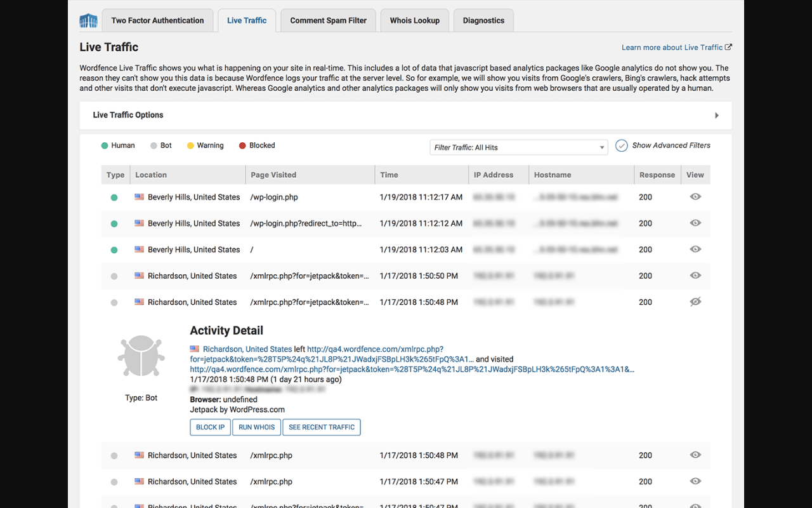
Task: Hide Activity Detail using the crossed-out eye icon
Action: tap(695, 302)
